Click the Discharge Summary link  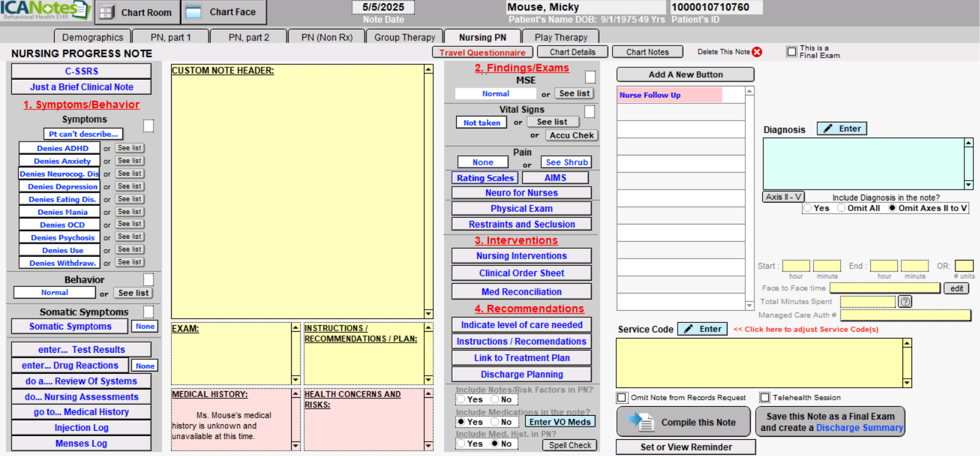859,428
